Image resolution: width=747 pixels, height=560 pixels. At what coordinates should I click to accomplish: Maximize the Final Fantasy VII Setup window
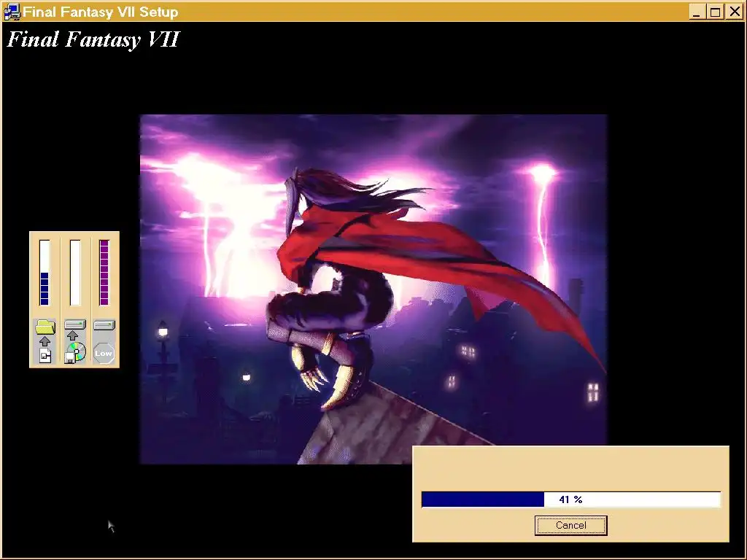click(715, 12)
